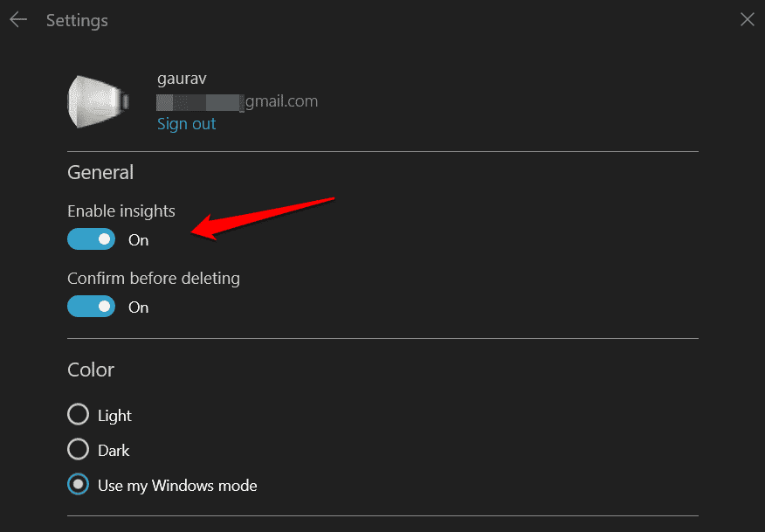Switch appearance to Dark theme
765x532 pixels.
[78, 450]
